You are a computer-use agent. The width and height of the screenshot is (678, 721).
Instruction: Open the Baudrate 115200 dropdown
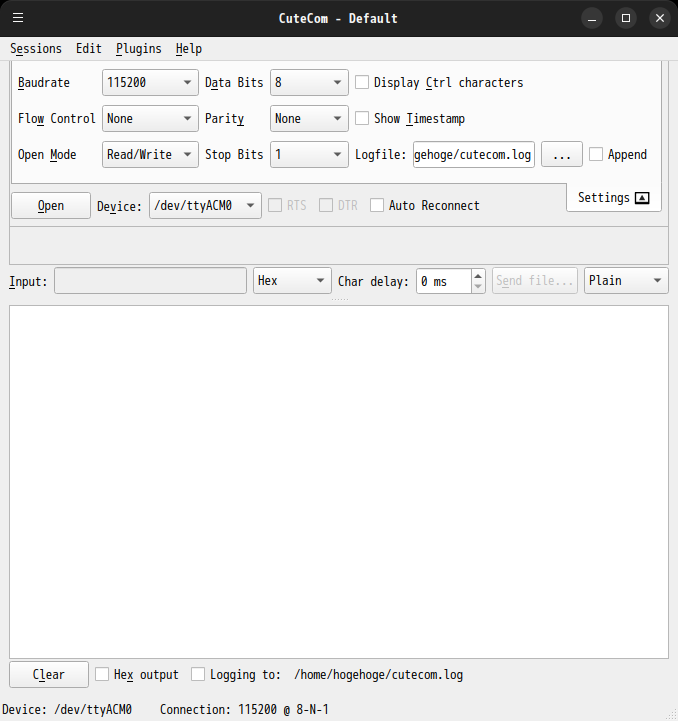pyautogui.click(x=150, y=82)
